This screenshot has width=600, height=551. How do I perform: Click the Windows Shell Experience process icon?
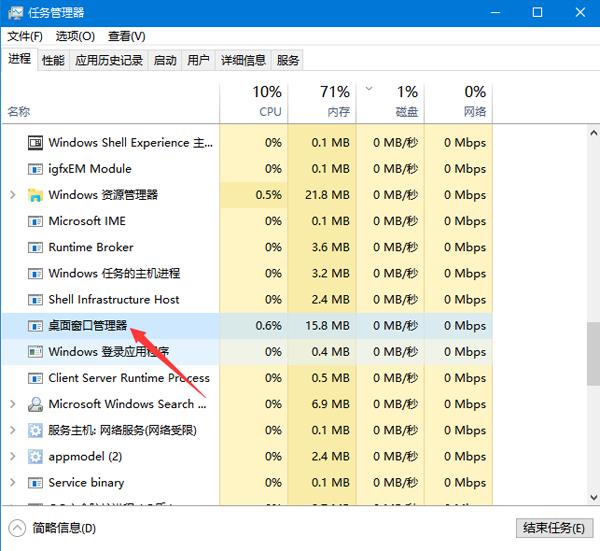point(35,143)
